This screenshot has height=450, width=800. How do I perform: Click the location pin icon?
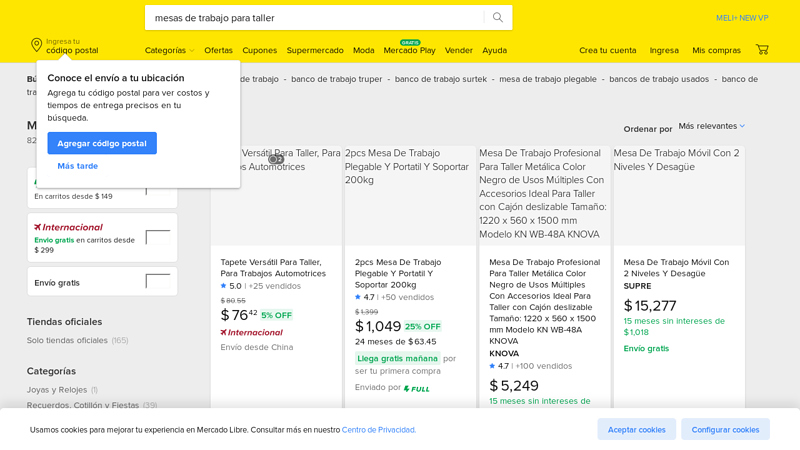click(x=37, y=45)
